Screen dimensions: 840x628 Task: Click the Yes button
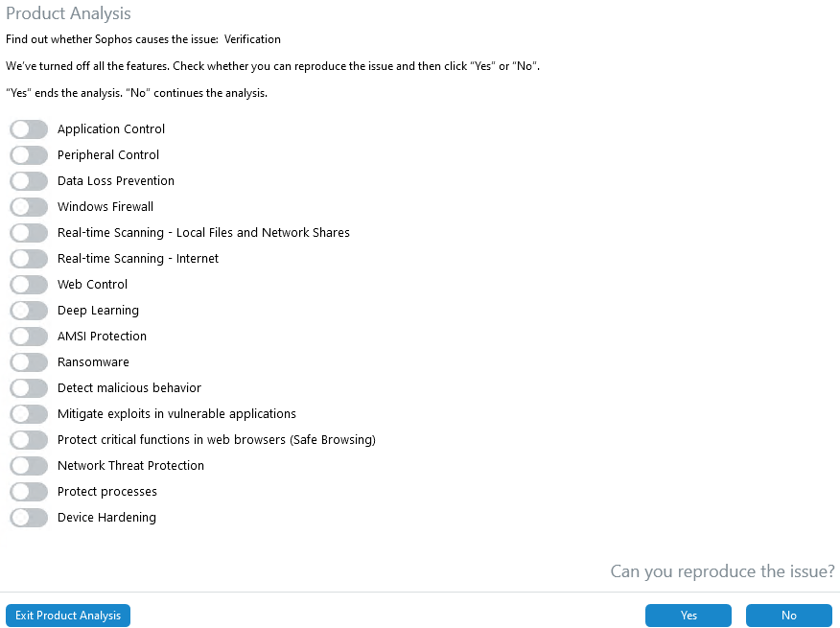click(x=688, y=616)
